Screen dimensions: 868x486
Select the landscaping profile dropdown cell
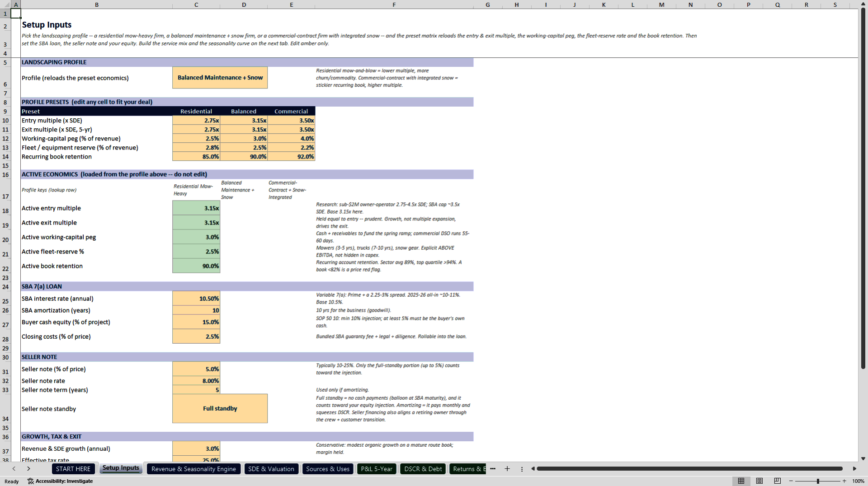point(220,78)
